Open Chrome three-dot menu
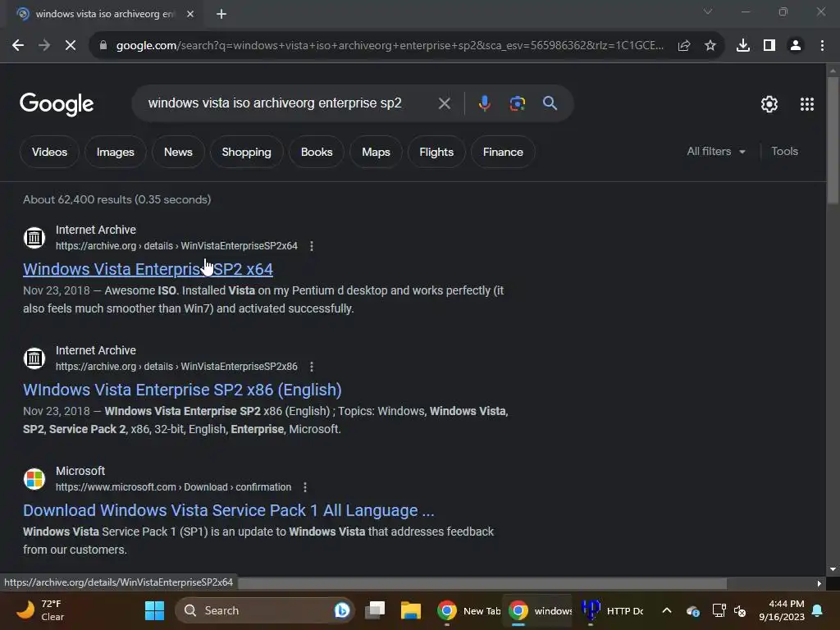 tap(822, 46)
